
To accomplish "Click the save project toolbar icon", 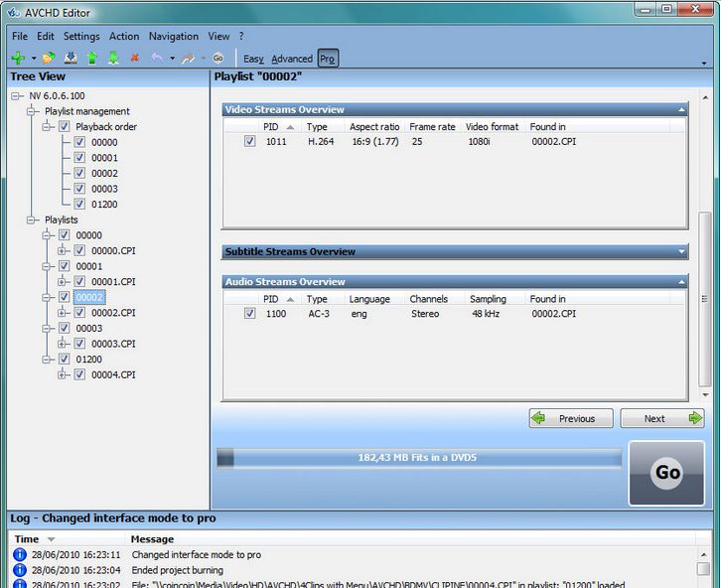I will pos(70,59).
